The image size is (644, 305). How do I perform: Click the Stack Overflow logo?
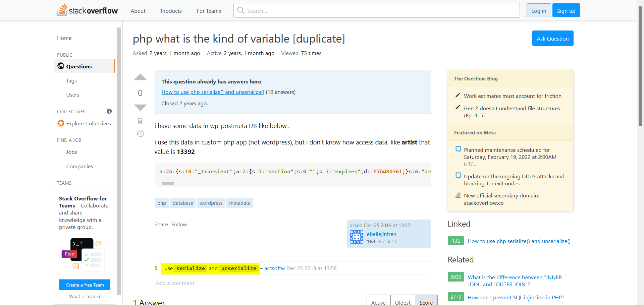[x=87, y=10]
